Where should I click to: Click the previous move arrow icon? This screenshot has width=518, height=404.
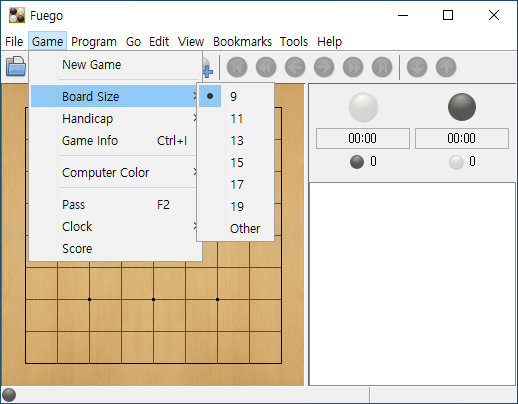pos(295,67)
